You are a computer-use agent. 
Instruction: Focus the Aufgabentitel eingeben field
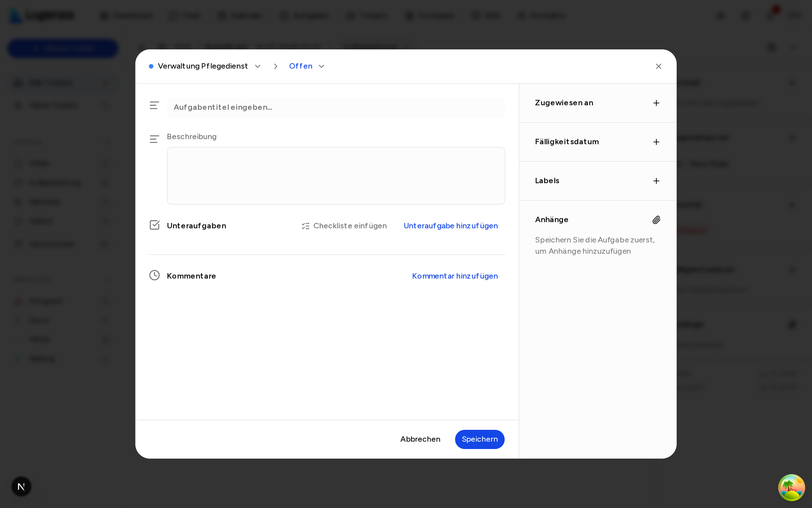(336, 107)
